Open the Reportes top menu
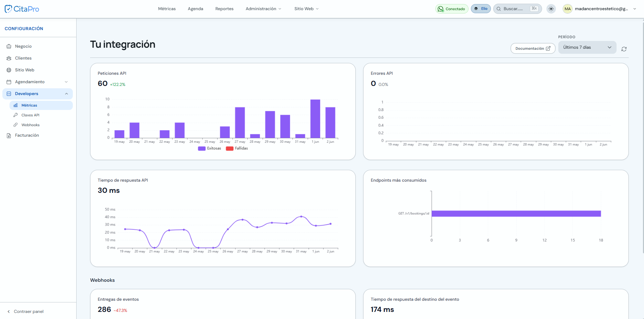 [224, 9]
